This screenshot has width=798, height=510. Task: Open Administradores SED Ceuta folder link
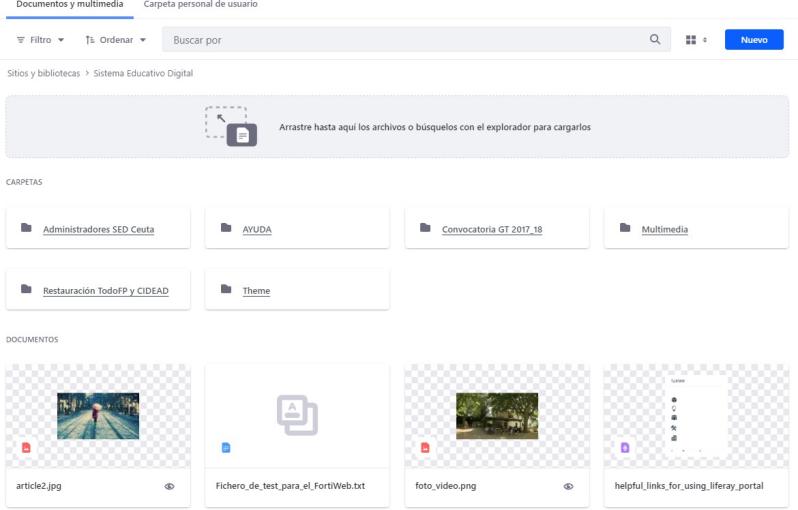click(x=99, y=230)
